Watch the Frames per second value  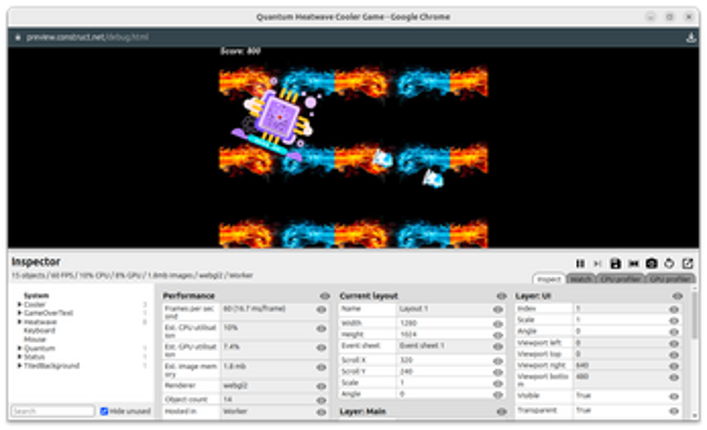(x=321, y=310)
